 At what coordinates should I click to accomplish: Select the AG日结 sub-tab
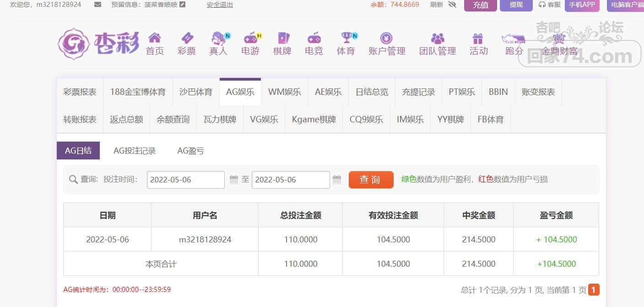pyautogui.click(x=78, y=151)
